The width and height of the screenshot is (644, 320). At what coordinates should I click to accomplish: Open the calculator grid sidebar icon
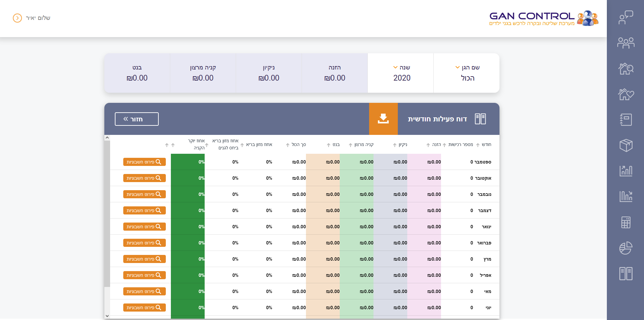click(626, 222)
